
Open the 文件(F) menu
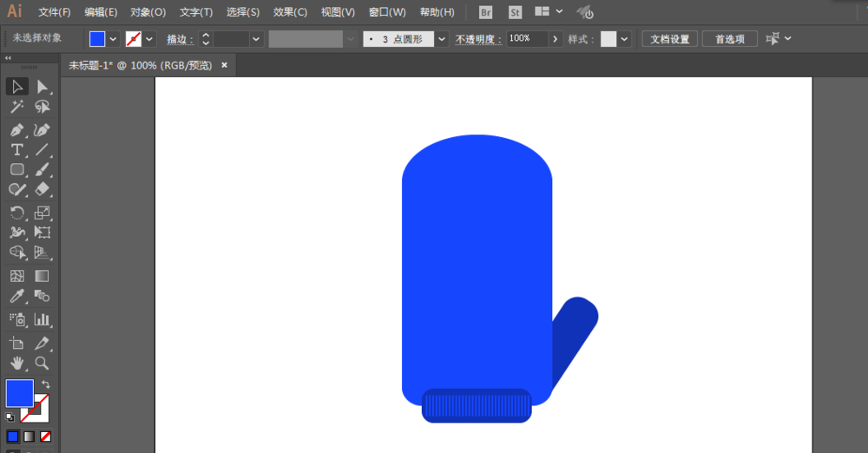(x=54, y=12)
